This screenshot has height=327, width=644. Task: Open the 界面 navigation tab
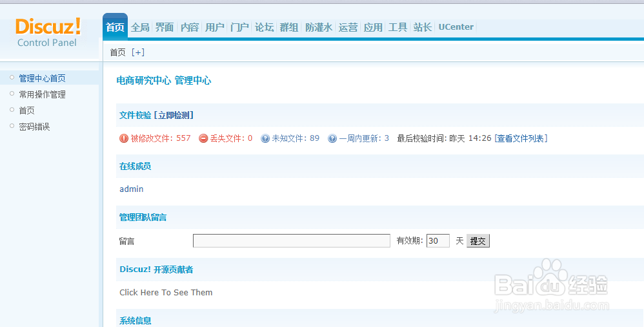point(165,27)
